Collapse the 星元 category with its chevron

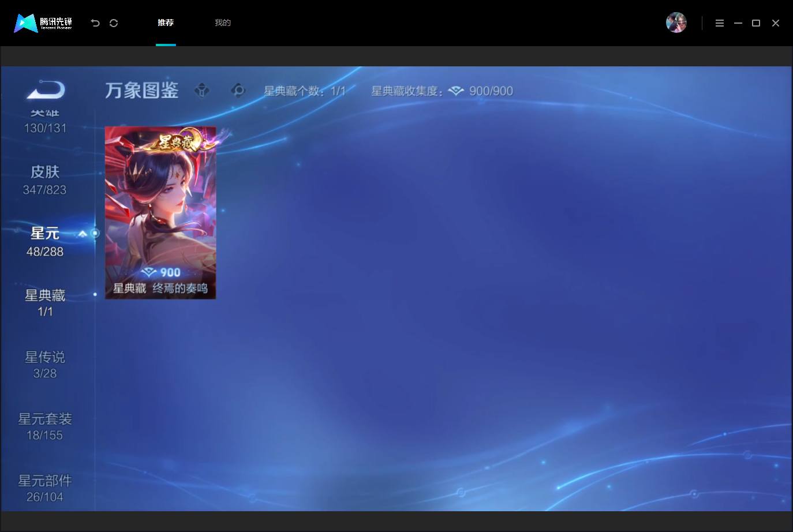click(83, 234)
